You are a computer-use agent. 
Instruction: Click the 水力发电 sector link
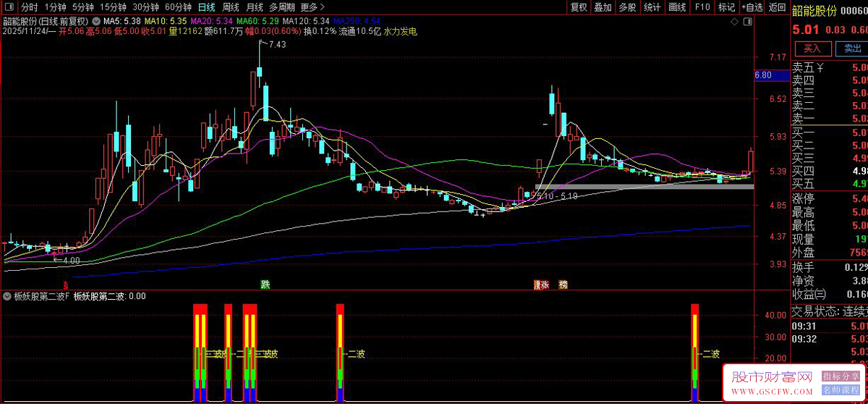click(400, 32)
